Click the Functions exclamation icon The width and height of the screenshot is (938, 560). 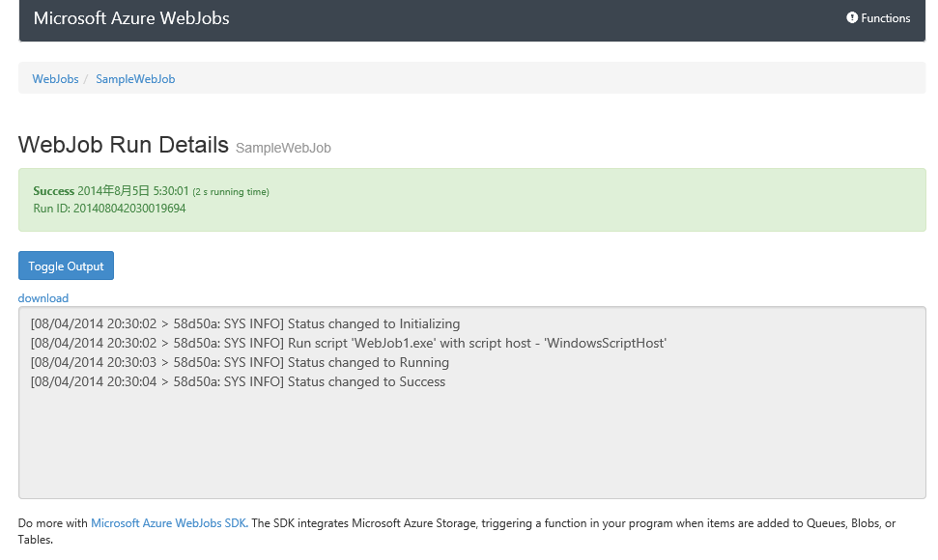852,17
